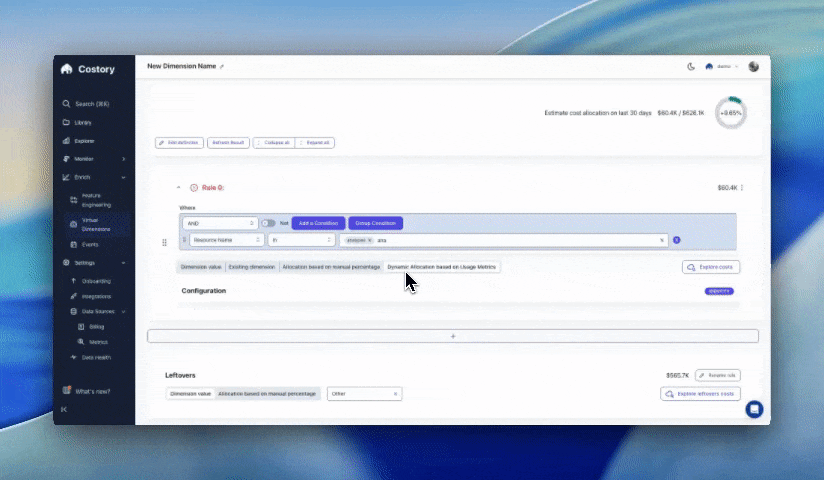
Task: Select Allocation based on manual percentage in Rule 0
Action: [x=331, y=267]
